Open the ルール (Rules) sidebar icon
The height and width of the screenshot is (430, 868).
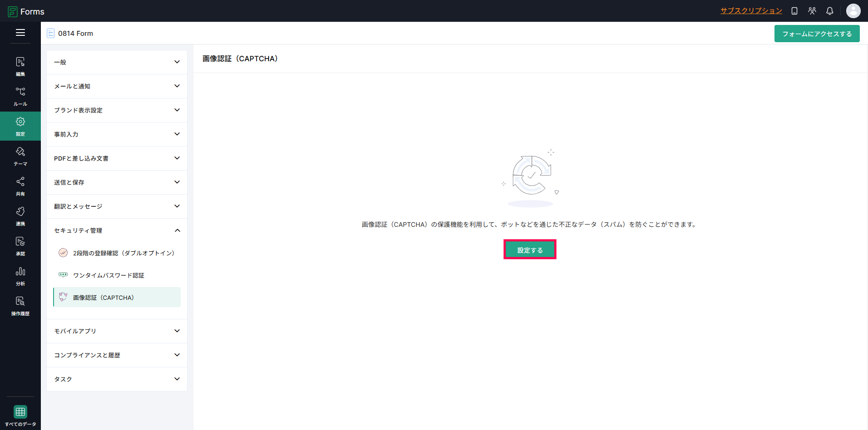point(20,96)
